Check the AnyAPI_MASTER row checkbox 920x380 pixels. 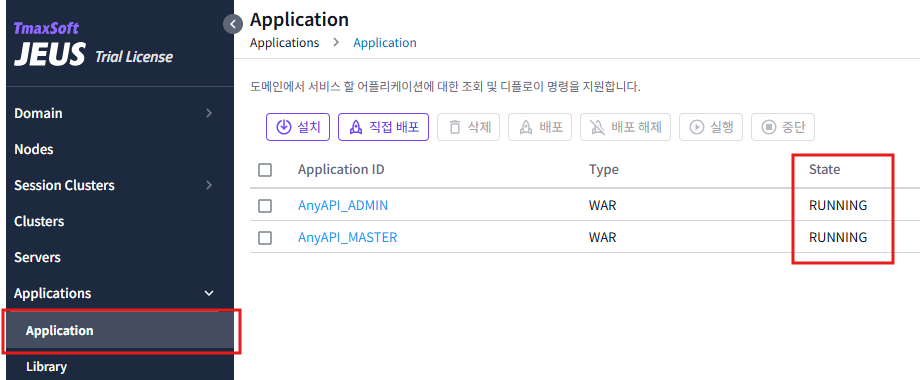(265, 238)
